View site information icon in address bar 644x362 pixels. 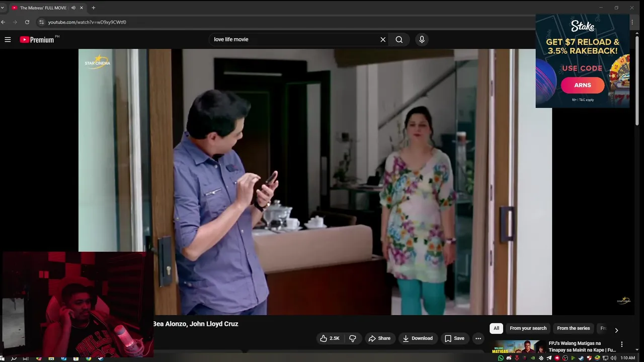(42, 22)
